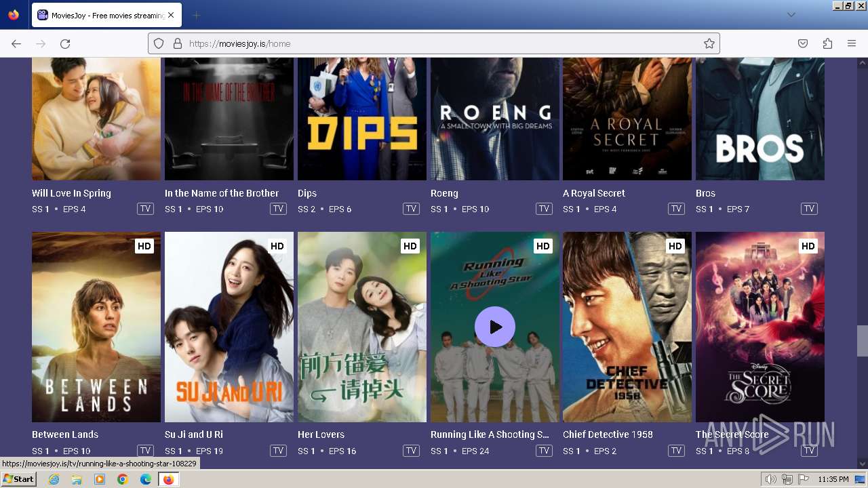The height and width of the screenshot is (488, 868).
Task: Open Firefox extensions panel
Action: (x=827, y=43)
